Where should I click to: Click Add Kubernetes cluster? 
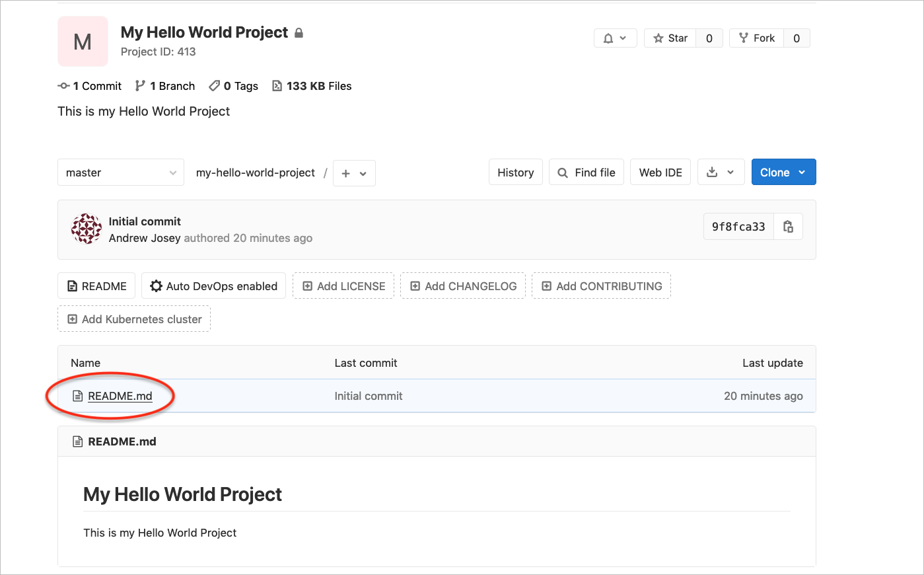[134, 319]
